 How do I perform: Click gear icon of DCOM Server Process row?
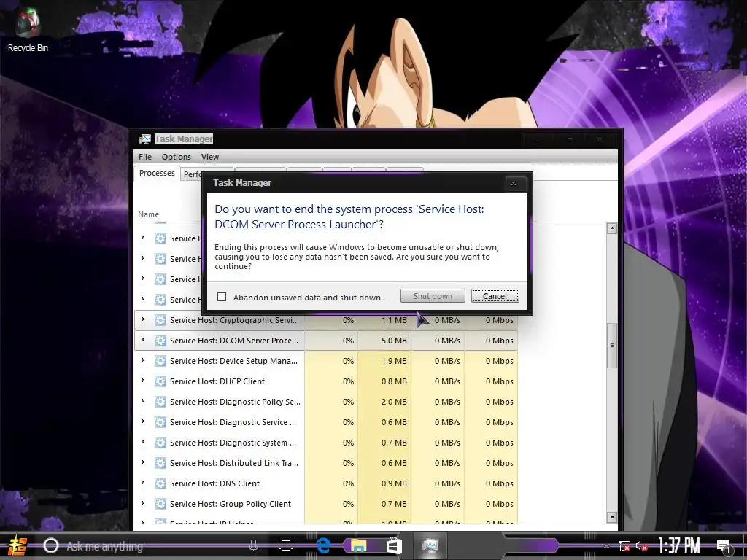pos(160,341)
